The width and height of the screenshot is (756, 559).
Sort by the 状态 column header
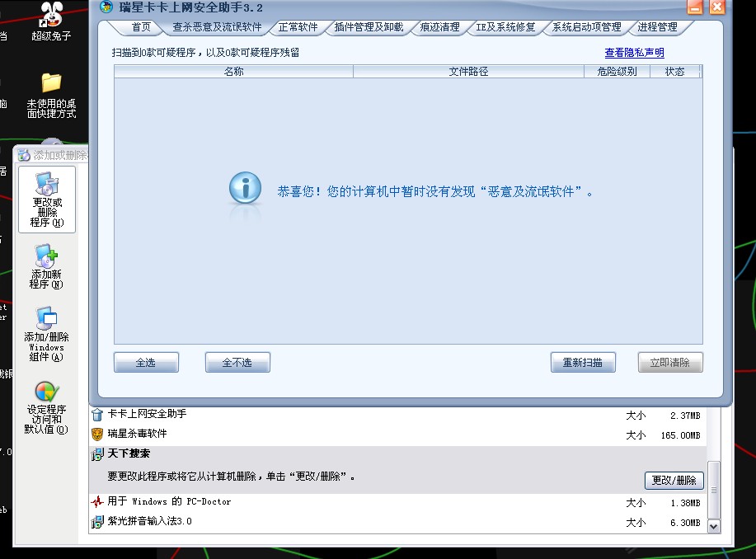[675, 72]
